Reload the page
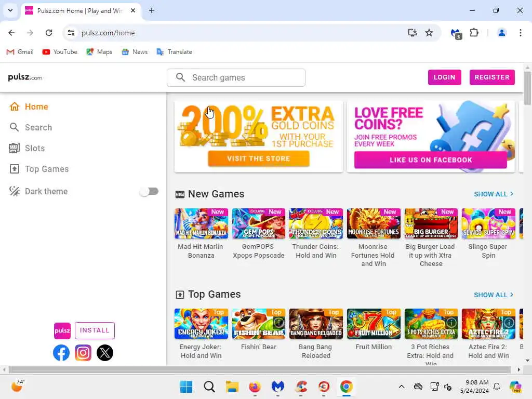This screenshot has width=532, height=399. tap(49, 33)
